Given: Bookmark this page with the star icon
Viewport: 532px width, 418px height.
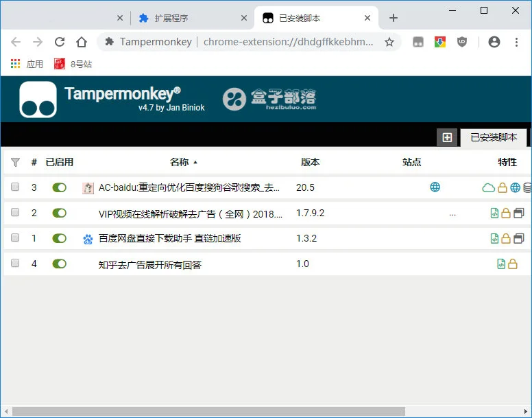Looking at the screenshot, I should click(x=389, y=42).
